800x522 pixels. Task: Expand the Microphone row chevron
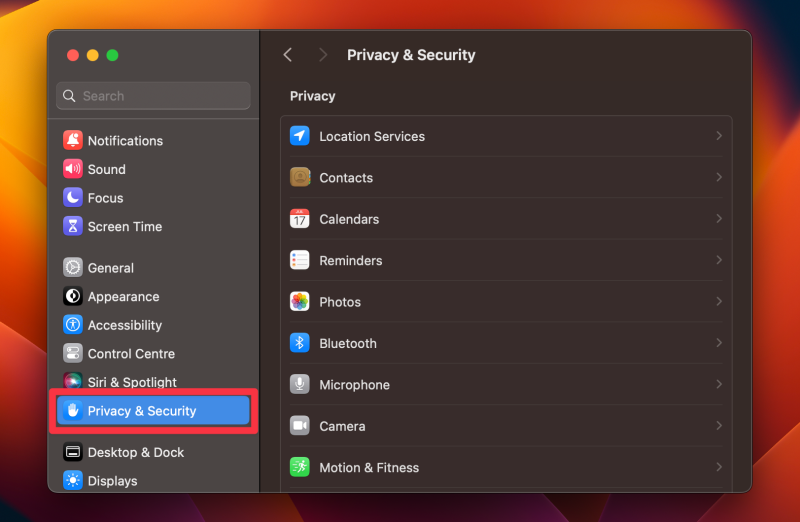tap(719, 384)
